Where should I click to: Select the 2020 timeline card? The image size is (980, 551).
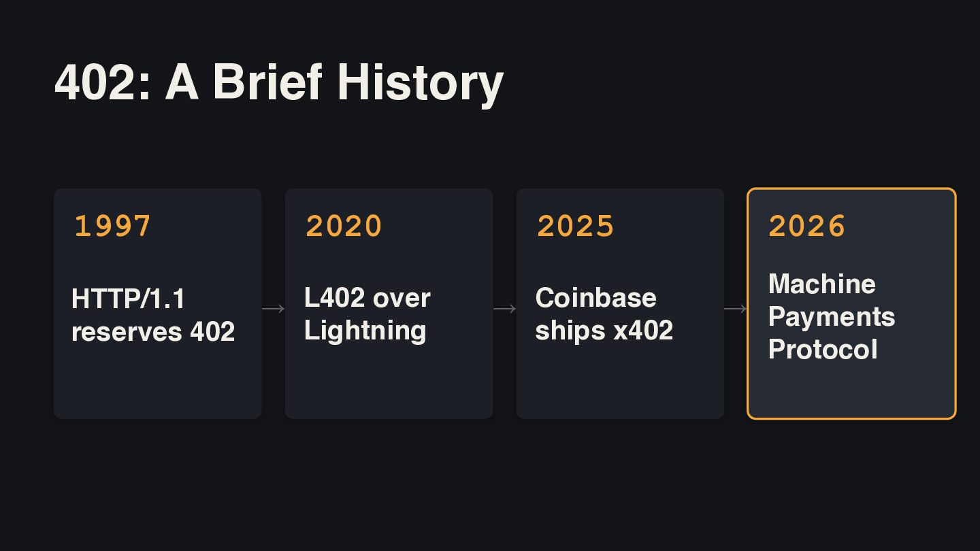click(x=389, y=303)
